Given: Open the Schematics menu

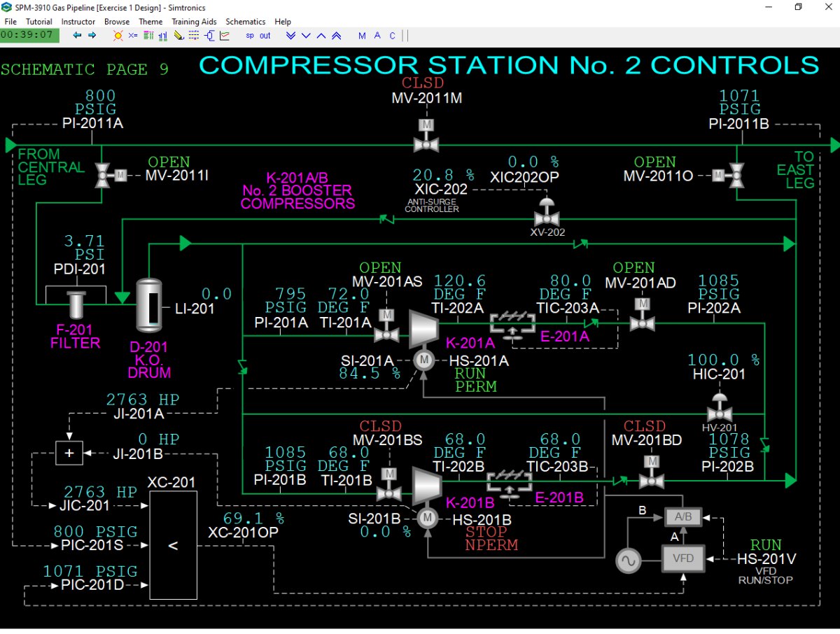Looking at the screenshot, I should point(246,22).
